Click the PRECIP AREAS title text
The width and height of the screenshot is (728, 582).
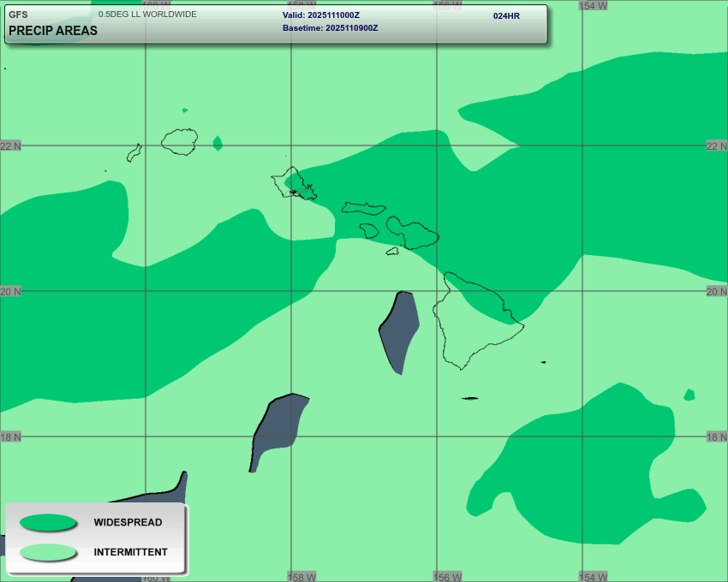click(x=53, y=31)
